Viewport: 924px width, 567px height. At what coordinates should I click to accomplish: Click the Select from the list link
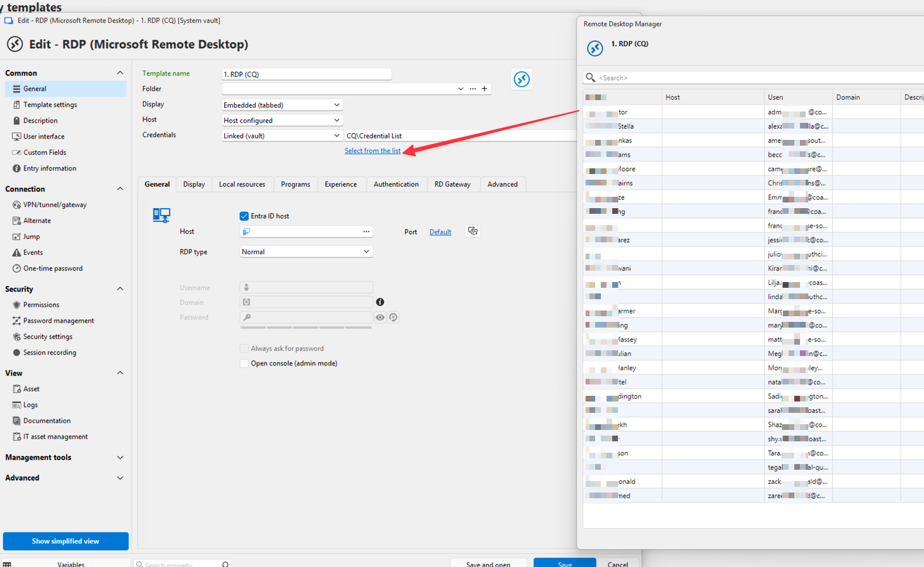point(373,151)
